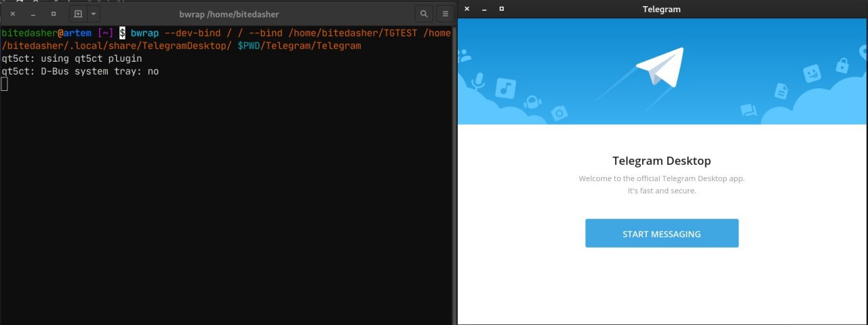Click the "It's fast and secure." text

[x=661, y=191]
